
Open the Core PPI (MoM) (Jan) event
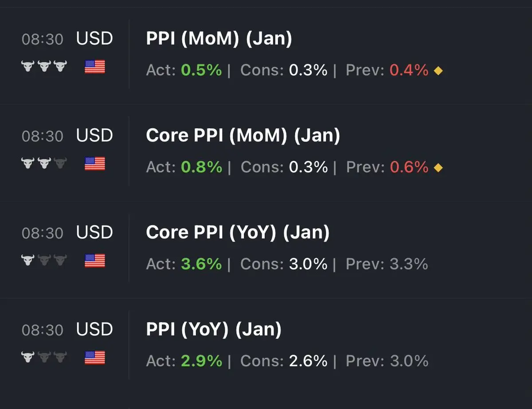[243, 136]
